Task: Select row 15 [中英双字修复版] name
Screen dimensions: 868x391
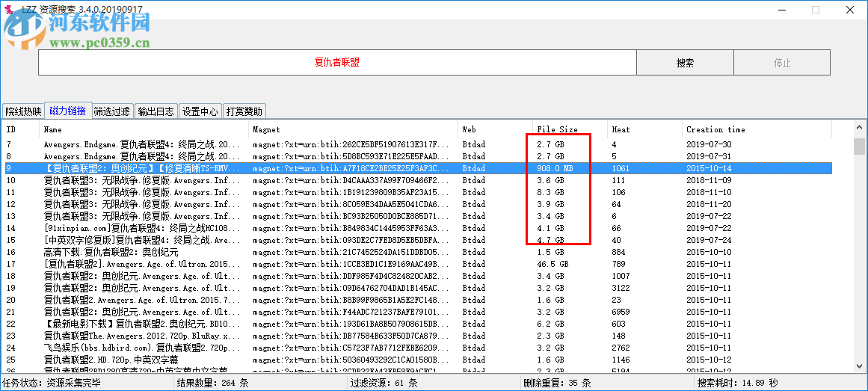Action: point(142,240)
